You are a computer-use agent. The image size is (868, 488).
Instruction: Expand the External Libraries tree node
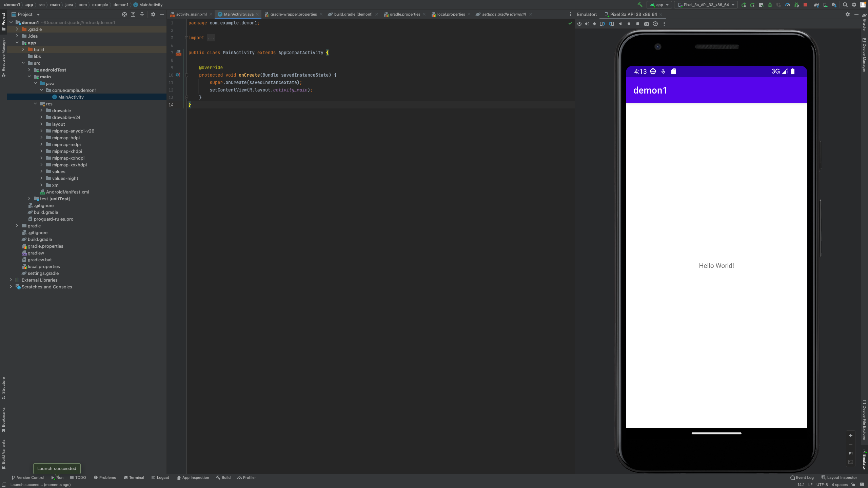11,280
